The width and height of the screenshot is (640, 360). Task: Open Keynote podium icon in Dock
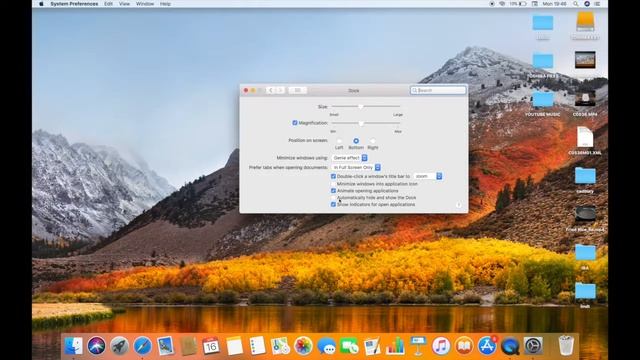pyautogui.click(x=418, y=346)
